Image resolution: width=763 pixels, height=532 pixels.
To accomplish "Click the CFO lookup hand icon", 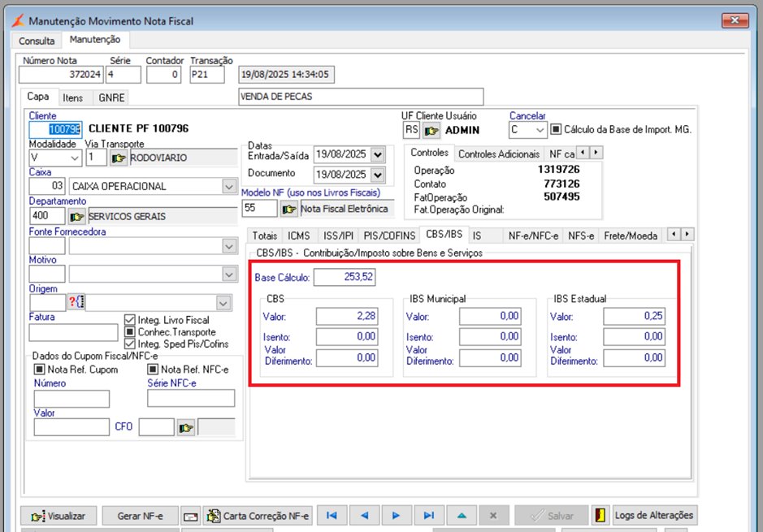I will 187,427.
